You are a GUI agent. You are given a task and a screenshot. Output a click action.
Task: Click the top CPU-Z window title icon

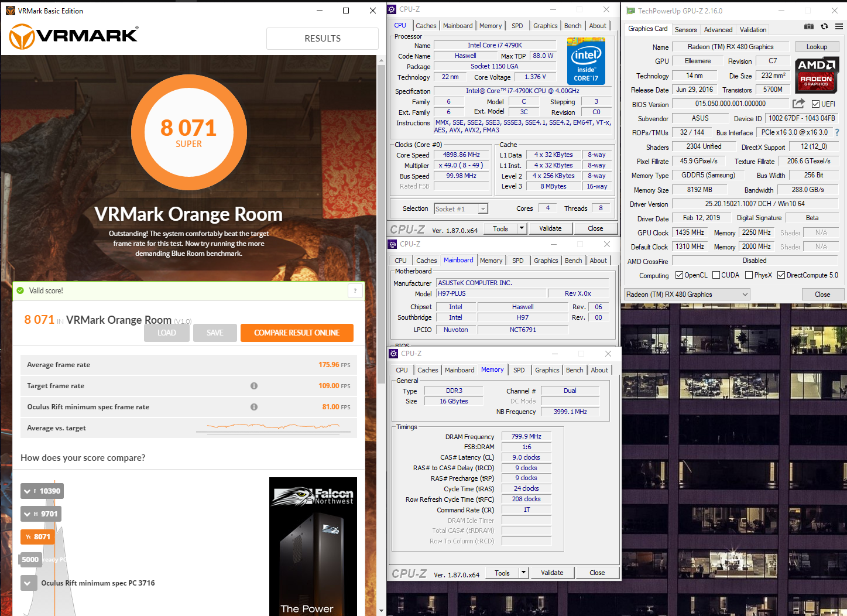click(x=392, y=9)
